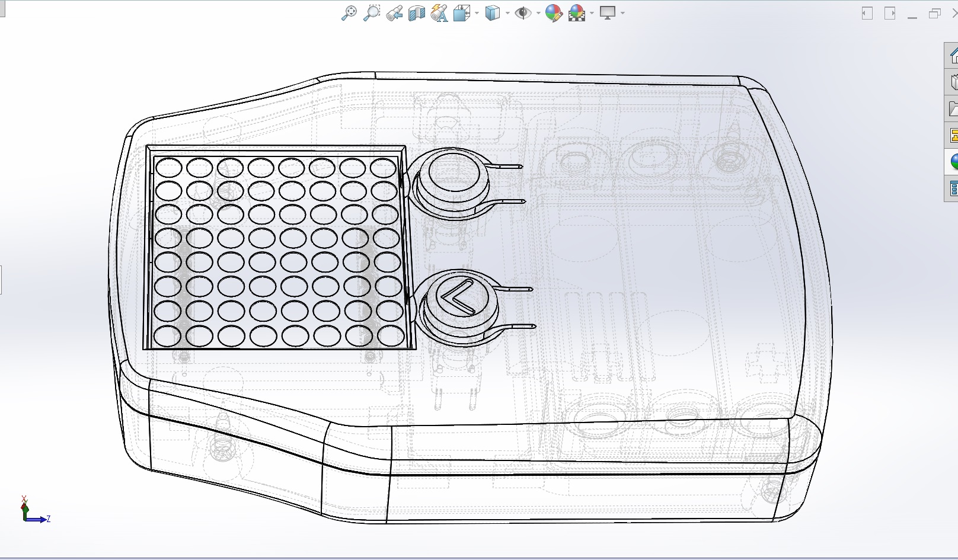Expand the View Orientation dropdown arrow

tap(477, 14)
